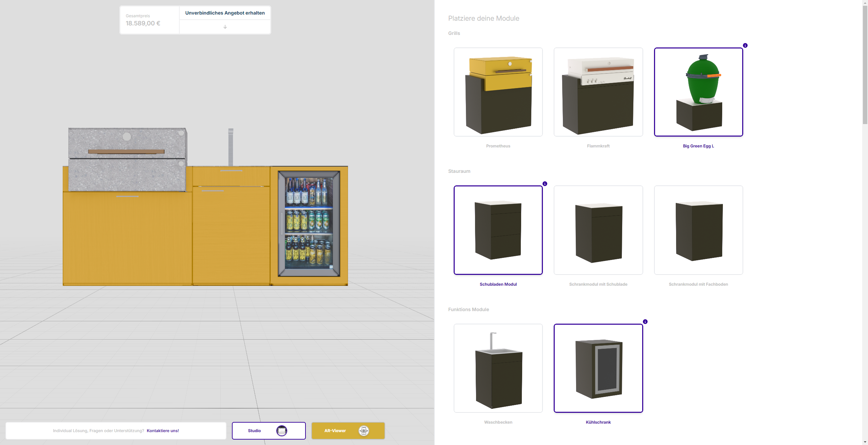Expand the price details arrow
Viewport: 868px width, 445px height.
pos(225,27)
